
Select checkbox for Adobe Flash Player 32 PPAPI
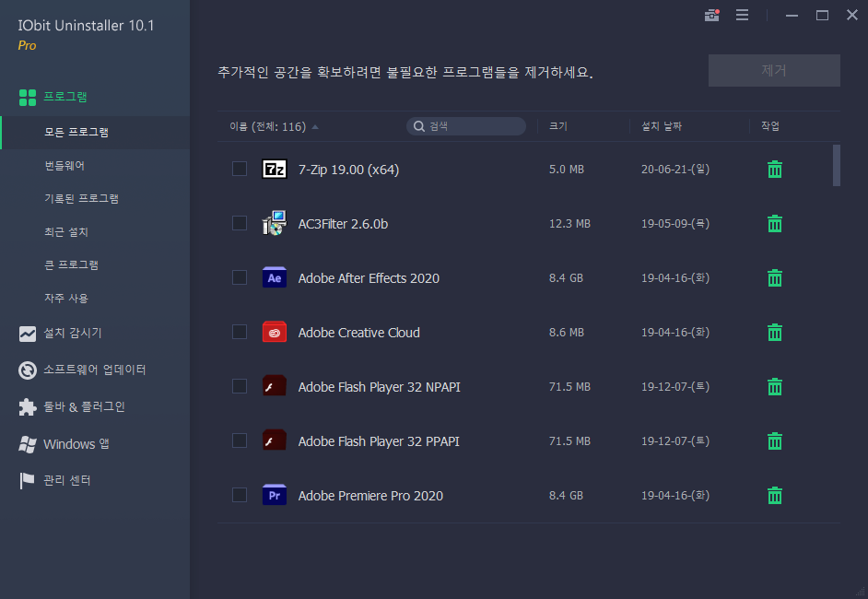coord(240,440)
